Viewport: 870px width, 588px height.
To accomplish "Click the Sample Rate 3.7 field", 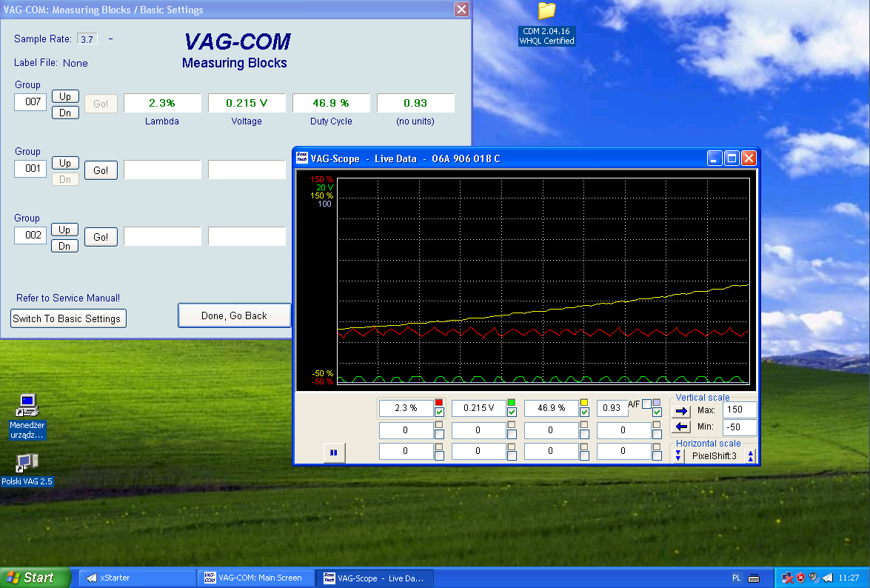I will pos(87,39).
